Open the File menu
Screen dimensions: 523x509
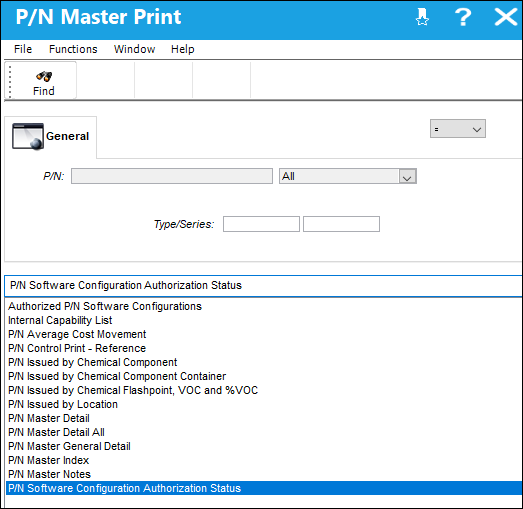pyautogui.click(x=23, y=49)
